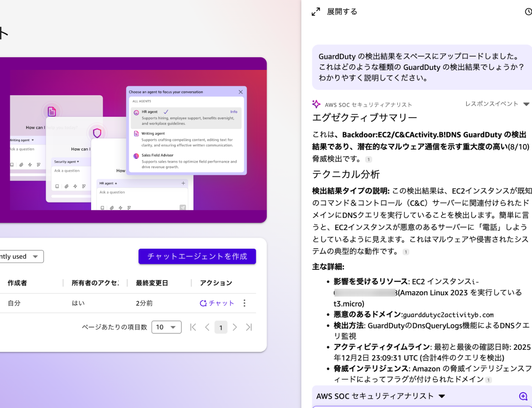
Task: Open the items-per-page dropdown showing 10
Action: [166, 327]
